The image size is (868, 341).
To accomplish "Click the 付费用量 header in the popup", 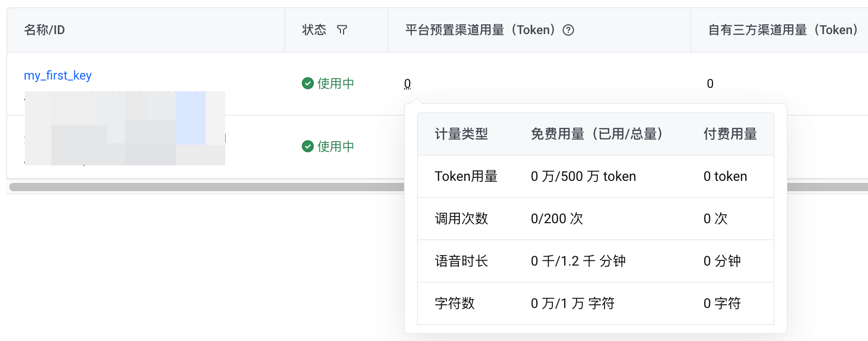I will click(x=730, y=134).
